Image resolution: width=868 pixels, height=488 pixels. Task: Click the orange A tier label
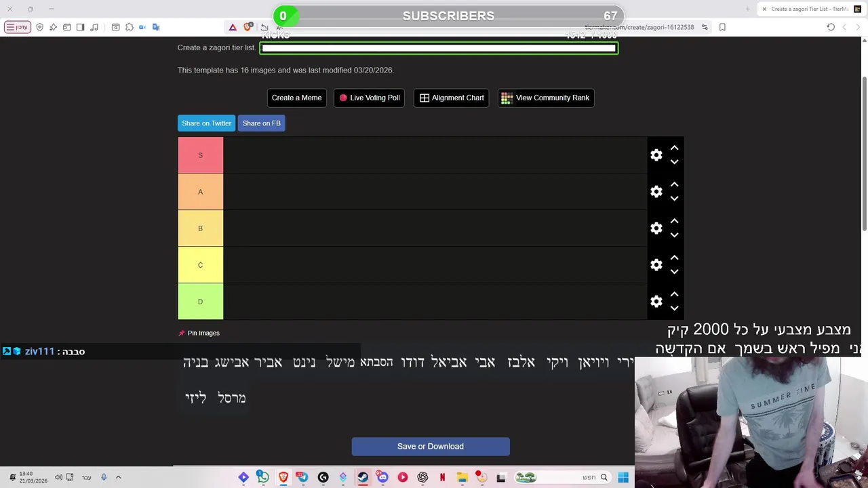[200, 192]
